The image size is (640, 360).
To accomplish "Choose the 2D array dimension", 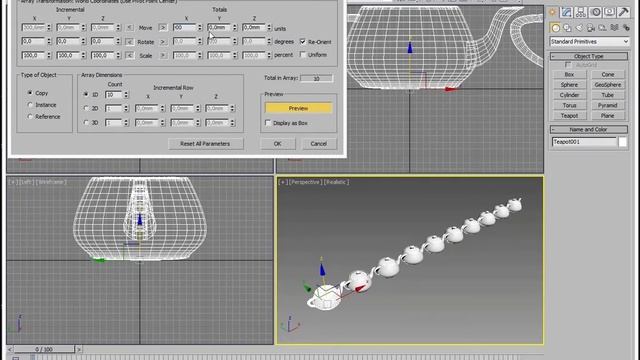I will pyautogui.click(x=86, y=109).
